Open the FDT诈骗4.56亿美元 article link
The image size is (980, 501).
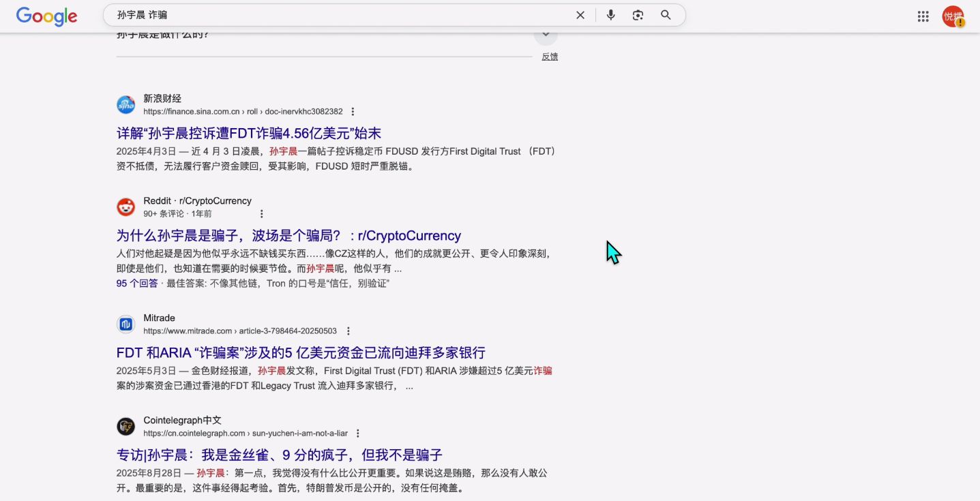(248, 134)
